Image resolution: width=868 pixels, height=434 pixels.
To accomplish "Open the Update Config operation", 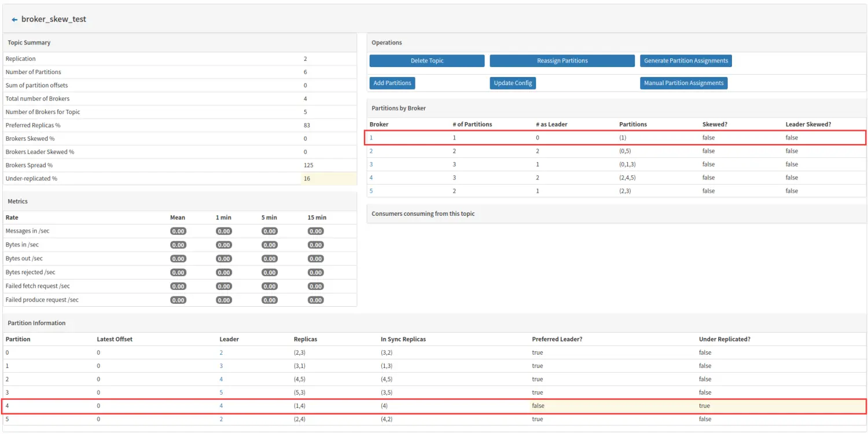I will tap(513, 83).
